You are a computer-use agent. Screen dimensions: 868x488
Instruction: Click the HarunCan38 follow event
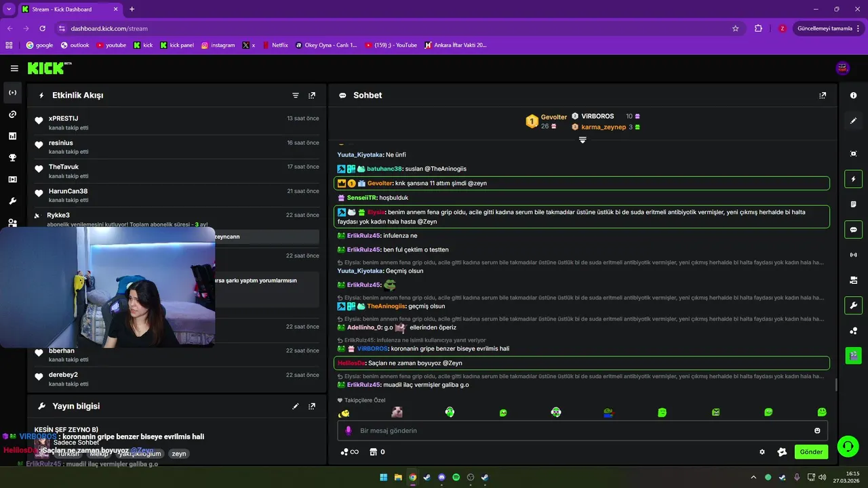(x=176, y=195)
